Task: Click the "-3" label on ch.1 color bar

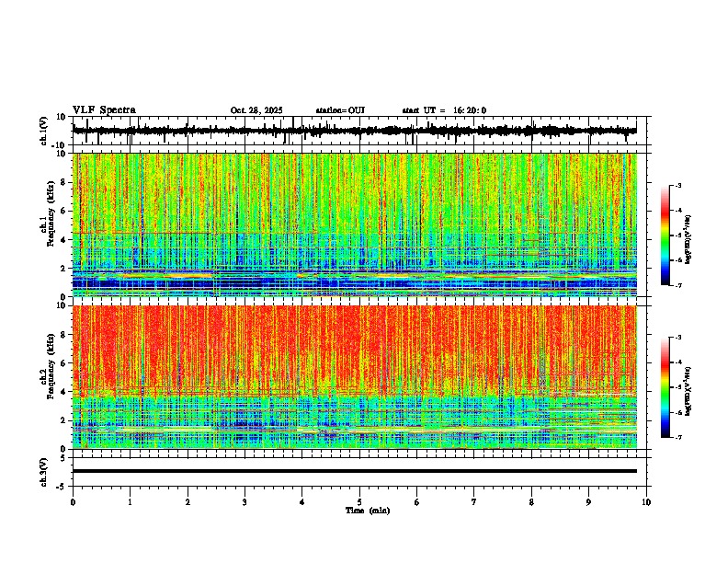Action: pos(678,185)
